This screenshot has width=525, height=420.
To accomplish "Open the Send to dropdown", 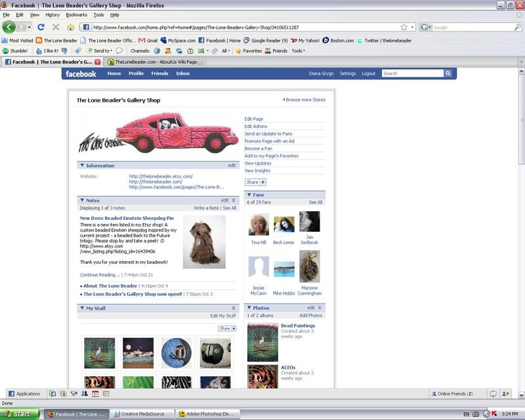I will 100,51.
